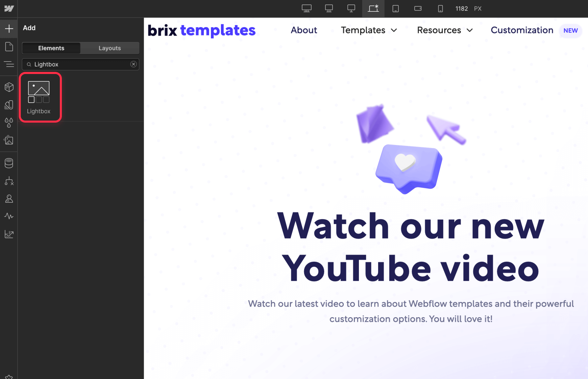Select the large desktop breakpoint icon

(329, 8)
